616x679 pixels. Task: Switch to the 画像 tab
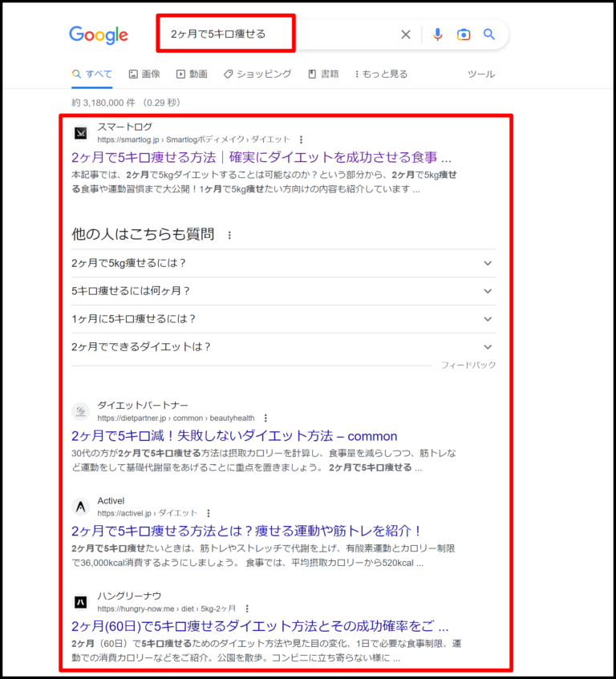click(144, 74)
